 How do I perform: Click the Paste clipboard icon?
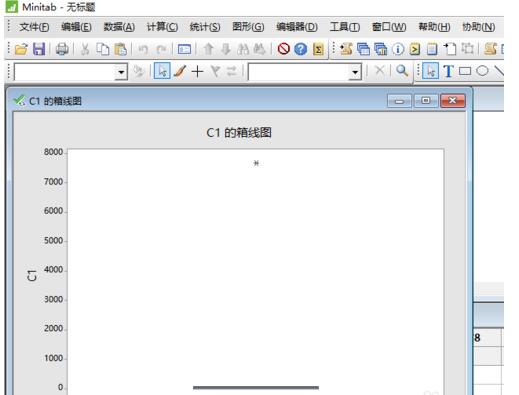click(x=120, y=49)
